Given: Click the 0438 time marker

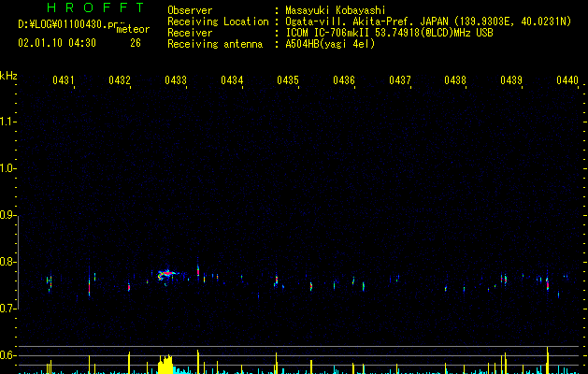Looking at the screenshot, I should tap(455, 80).
